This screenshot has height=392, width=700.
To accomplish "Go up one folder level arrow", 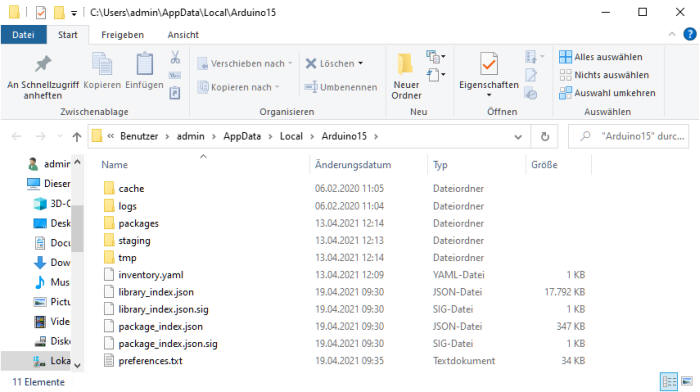I will [77, 137].
